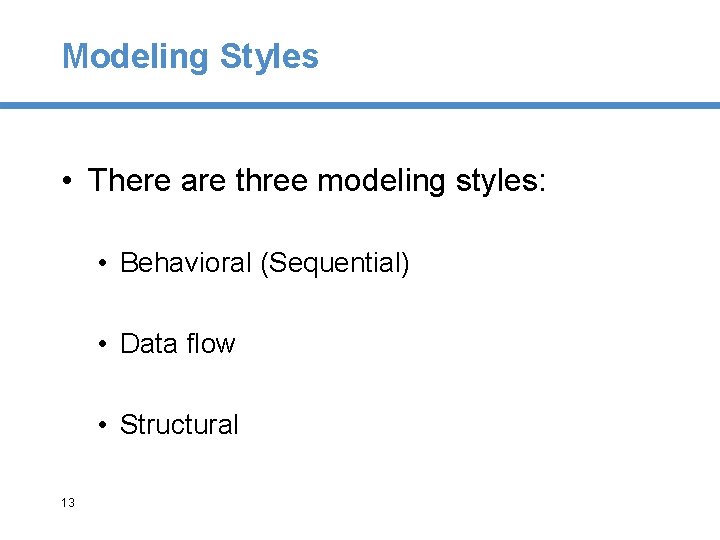Select the 'Data flow' bullet item
Screen dimensions: 720x540
point(178,343)
